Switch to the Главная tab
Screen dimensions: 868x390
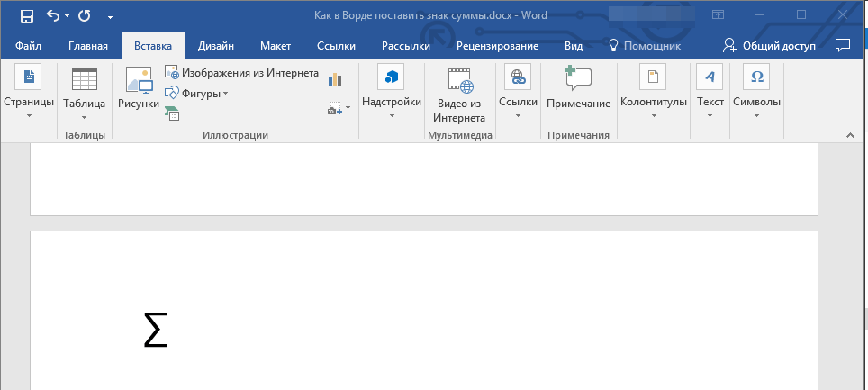88,46
